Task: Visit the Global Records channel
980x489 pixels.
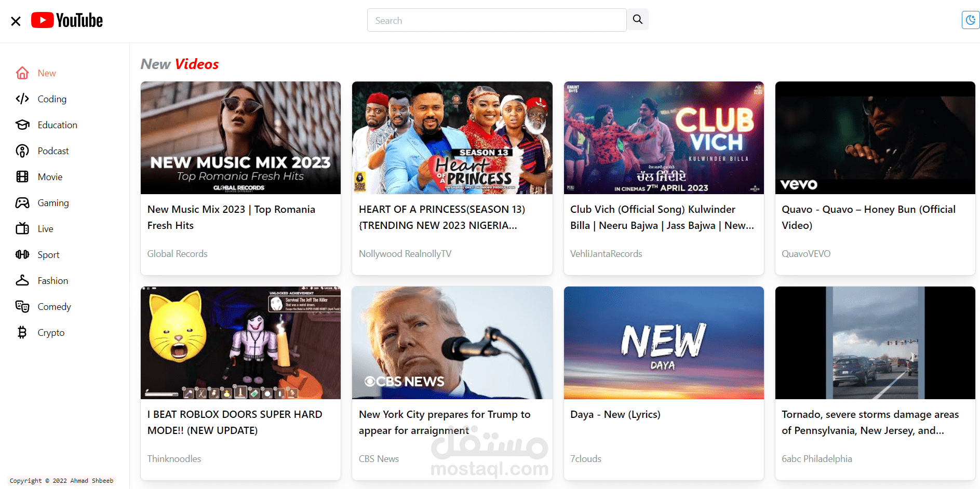Action: [177, 254]
